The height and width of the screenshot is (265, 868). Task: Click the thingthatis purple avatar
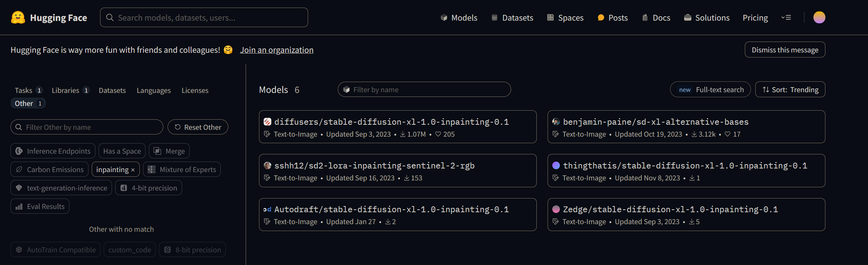(x=556, y=166)
